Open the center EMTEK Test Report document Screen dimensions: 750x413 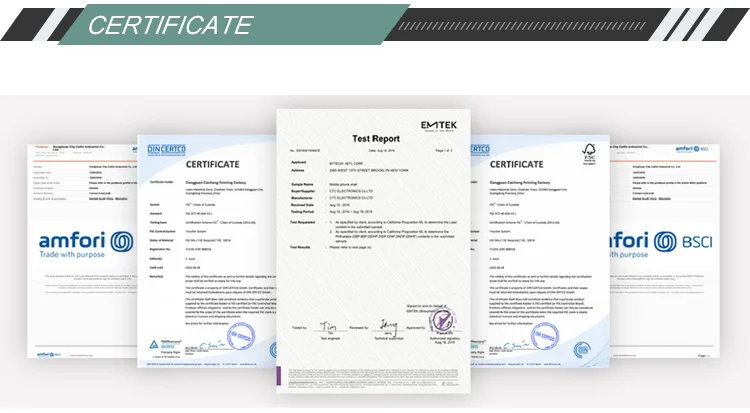click(x=374, y=251)
